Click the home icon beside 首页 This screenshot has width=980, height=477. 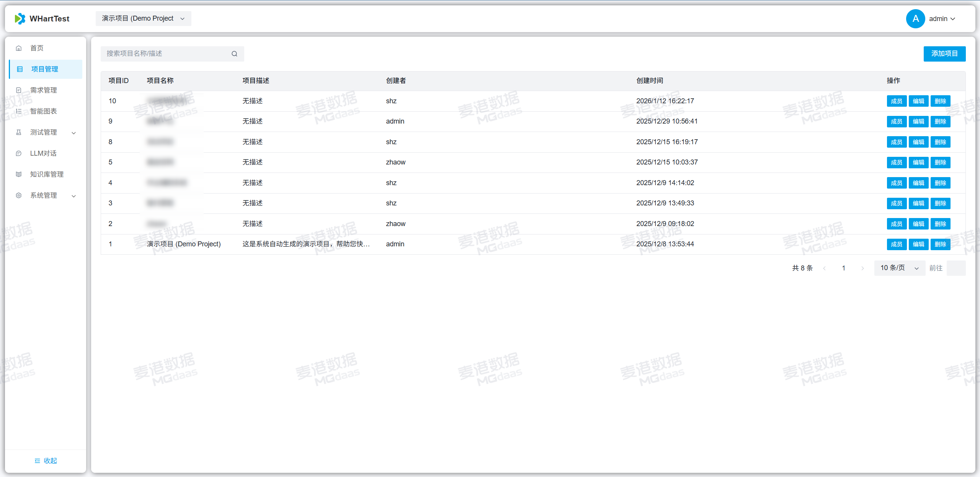[x=19, y=48]
